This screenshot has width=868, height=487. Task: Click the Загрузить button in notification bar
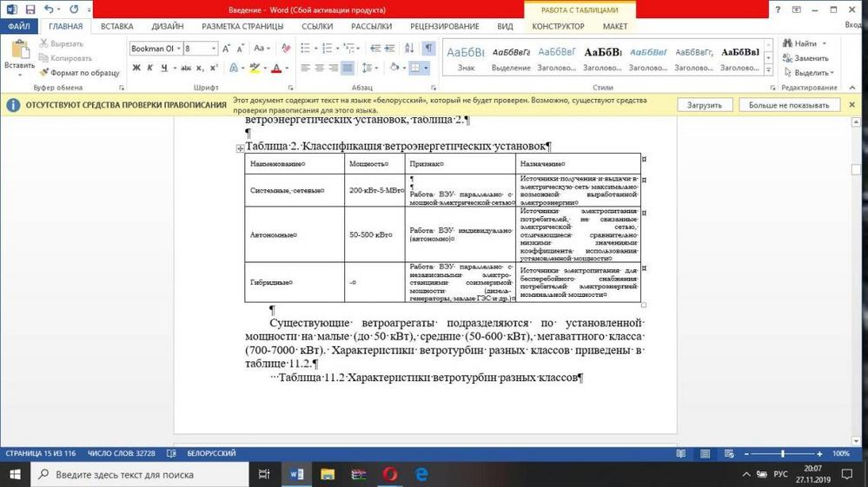704,105
